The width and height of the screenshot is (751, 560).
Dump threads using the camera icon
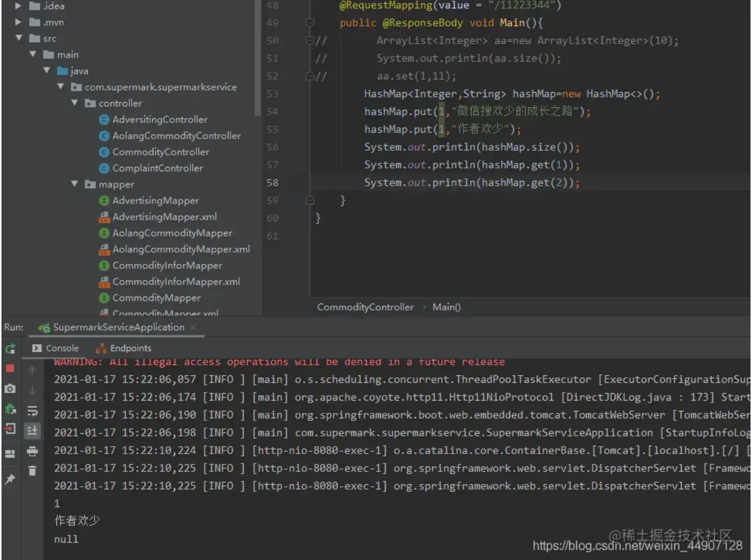click(x=10, y=388)
